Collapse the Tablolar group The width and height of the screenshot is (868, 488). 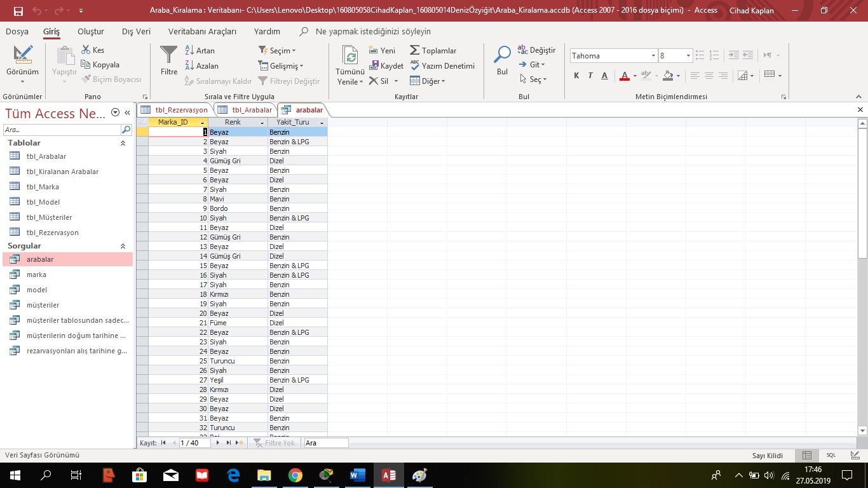tap(123, 144)
